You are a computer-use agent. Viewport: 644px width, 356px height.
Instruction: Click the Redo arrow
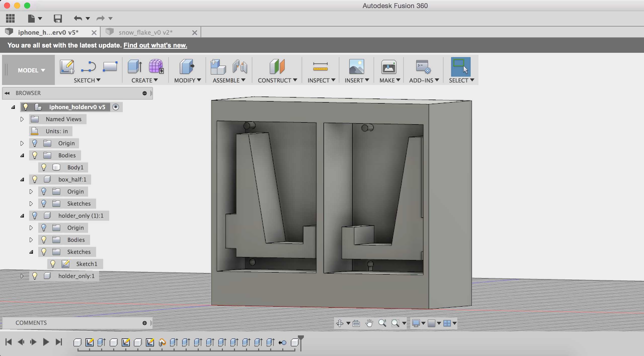pos(101,18)
